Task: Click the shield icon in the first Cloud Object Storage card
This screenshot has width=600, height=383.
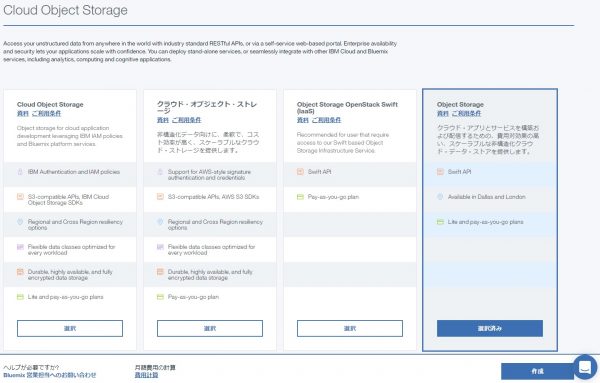Action: pyautogui.click(x=20, y=222)
